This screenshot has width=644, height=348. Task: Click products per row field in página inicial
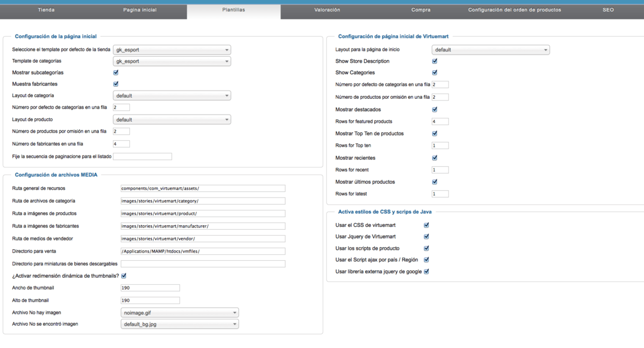click(121, 132)
